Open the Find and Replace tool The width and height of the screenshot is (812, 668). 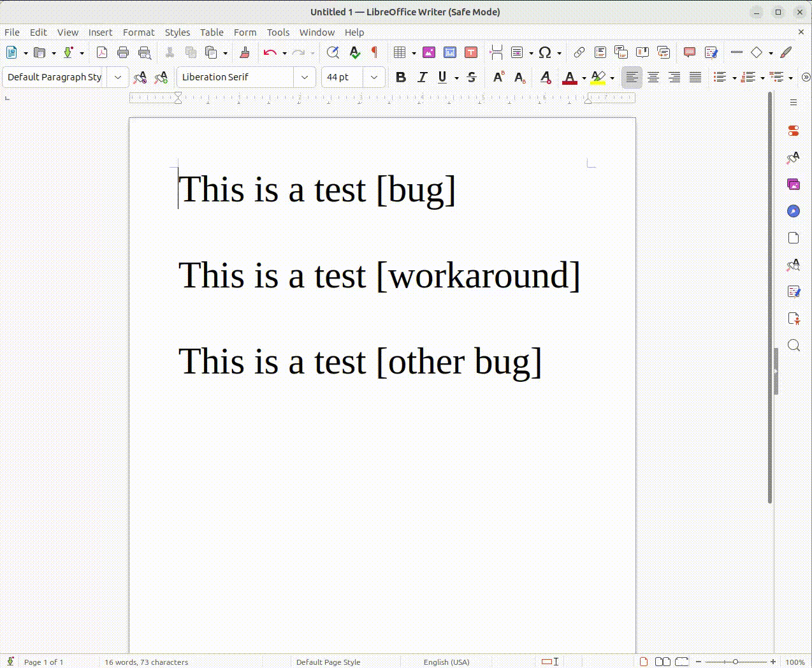click(x=333, y=53)
